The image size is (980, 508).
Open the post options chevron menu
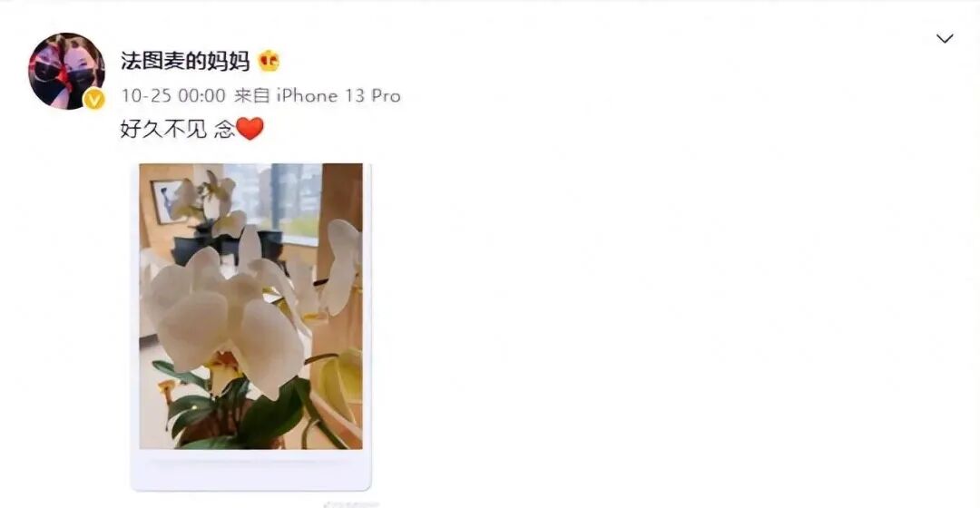pyautogui.click(x=945, y=39)
